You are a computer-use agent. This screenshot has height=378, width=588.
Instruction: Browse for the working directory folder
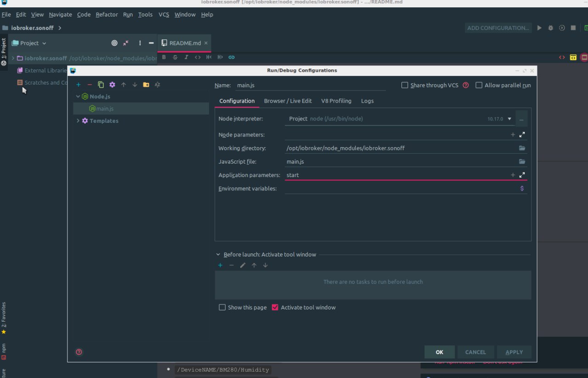pyautogui.click(x=522, y=148)
